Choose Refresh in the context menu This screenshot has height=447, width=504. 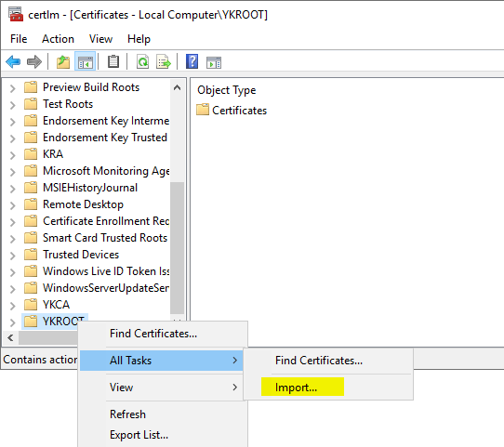coord(127,414)
